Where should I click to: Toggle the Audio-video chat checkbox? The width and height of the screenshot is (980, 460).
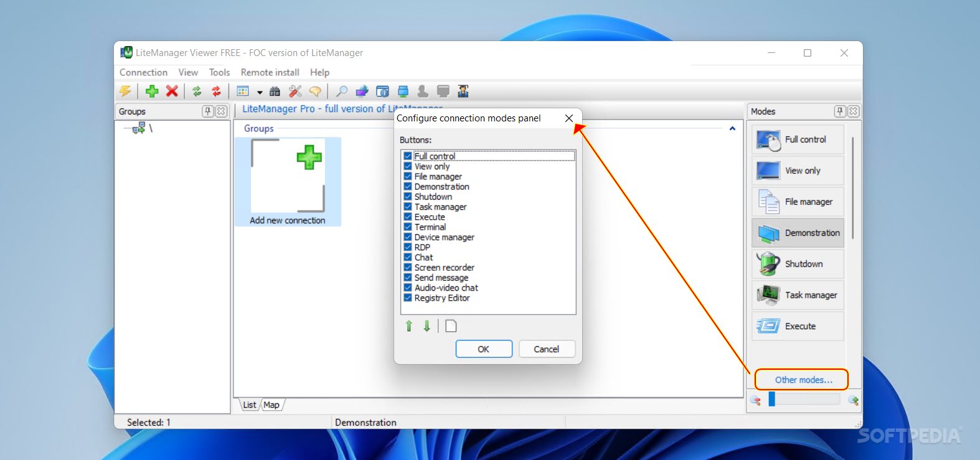click(408, 288)
